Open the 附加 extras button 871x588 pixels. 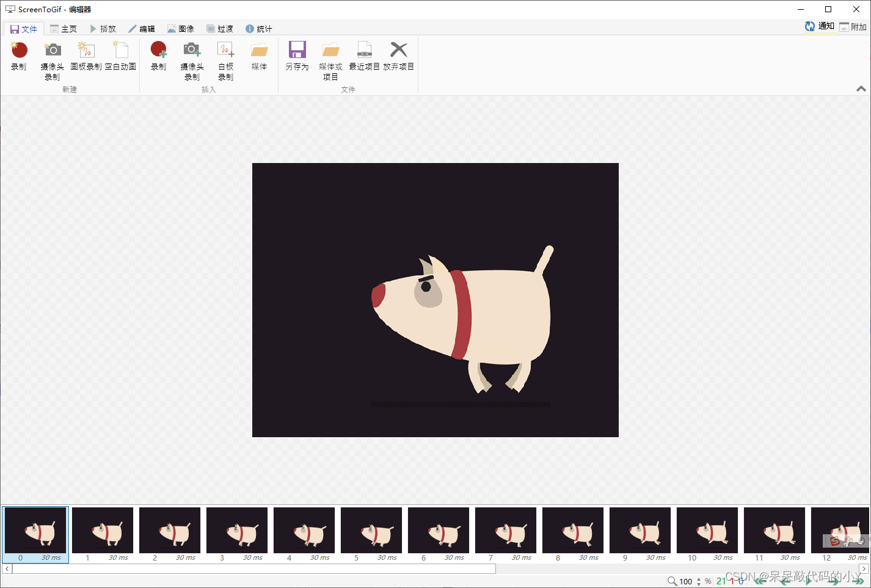point(853,27)
